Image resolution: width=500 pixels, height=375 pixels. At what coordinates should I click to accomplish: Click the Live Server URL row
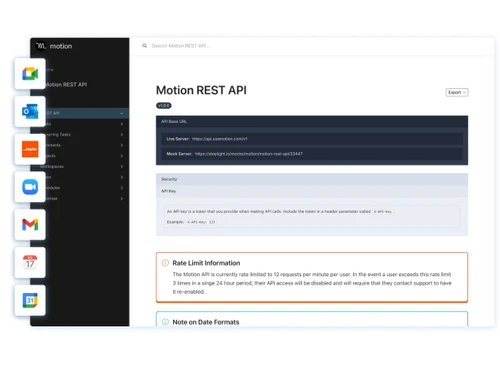coord(312,139)
